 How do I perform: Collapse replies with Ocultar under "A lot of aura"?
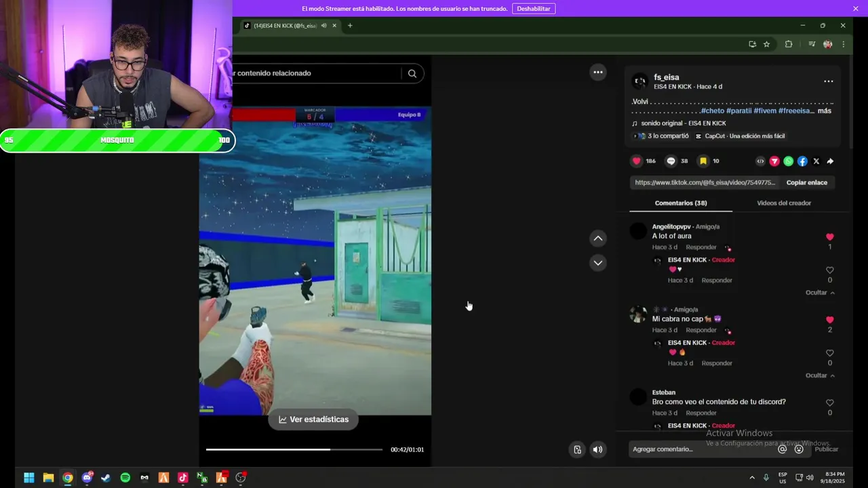tap(820, 293)
